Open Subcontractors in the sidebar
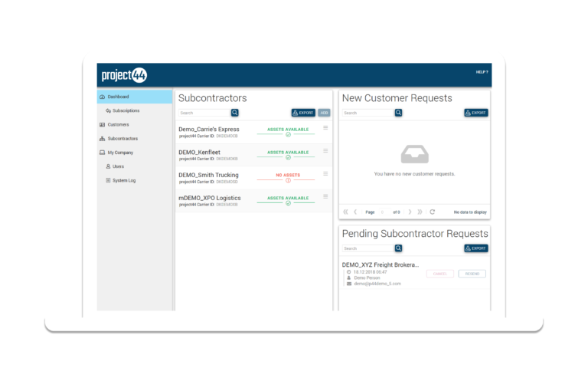 point(122,139)
